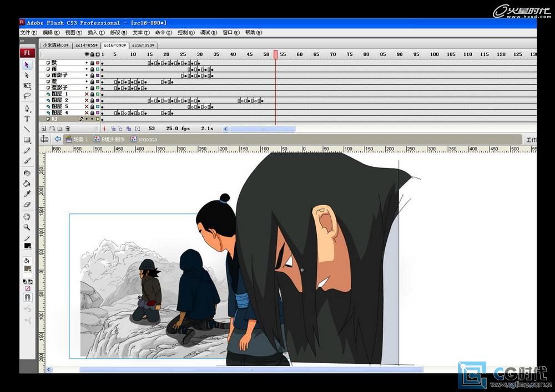The width and height of the screenshot is (555, 392).
Task: Show hidden layer 图层 4
Action: 87,113
